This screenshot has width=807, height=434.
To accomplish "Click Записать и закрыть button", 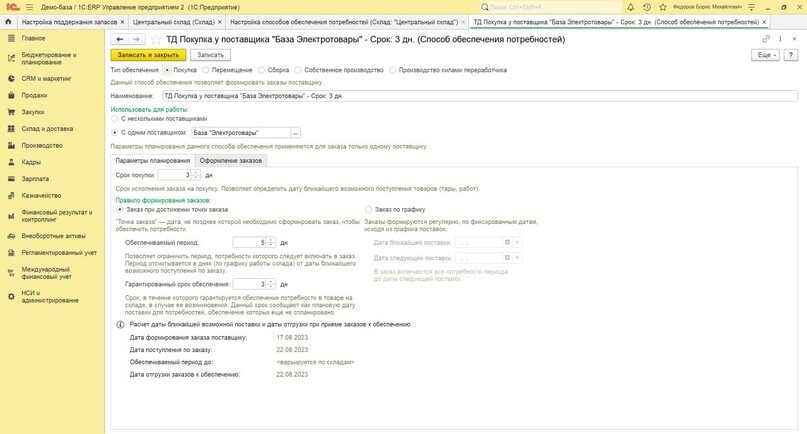I will (x=148, y=55).
